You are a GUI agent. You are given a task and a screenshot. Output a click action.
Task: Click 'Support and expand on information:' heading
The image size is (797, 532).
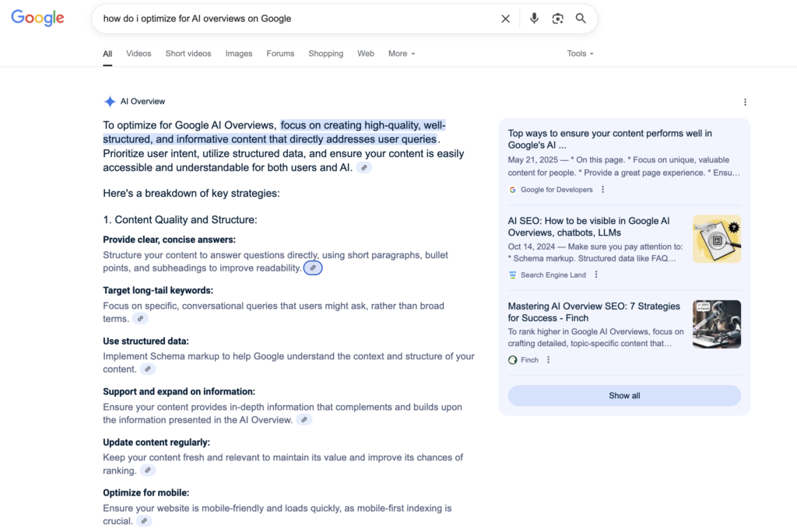pyautogui.click(x=179, y=392)
